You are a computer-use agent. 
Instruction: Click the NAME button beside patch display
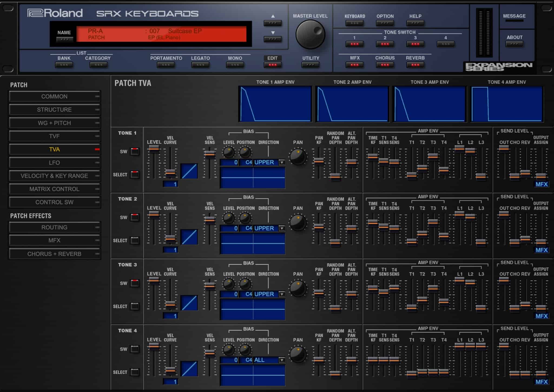coord(64,39)
